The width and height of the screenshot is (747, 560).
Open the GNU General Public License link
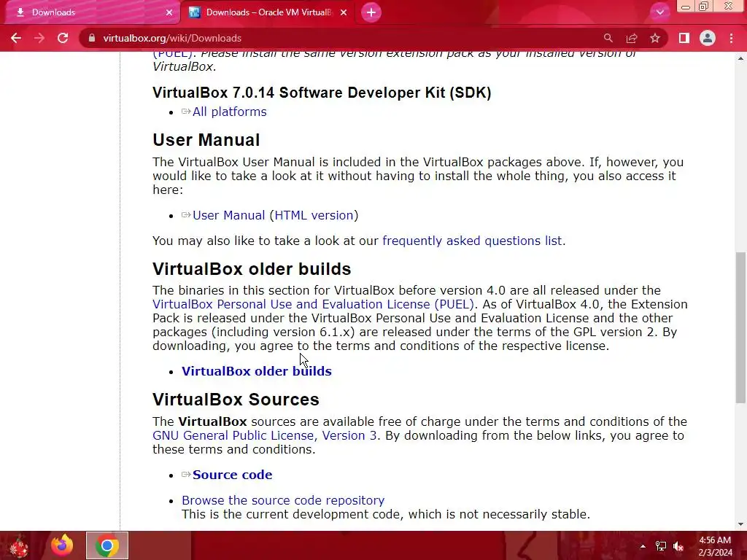pyautogui.click(x=264, y=436)
